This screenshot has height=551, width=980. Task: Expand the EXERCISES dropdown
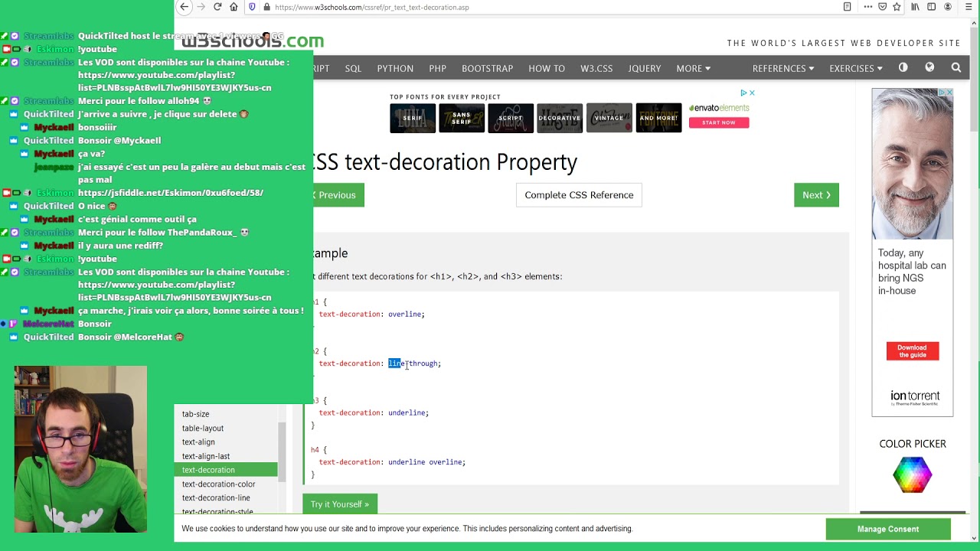click(856, 68)
